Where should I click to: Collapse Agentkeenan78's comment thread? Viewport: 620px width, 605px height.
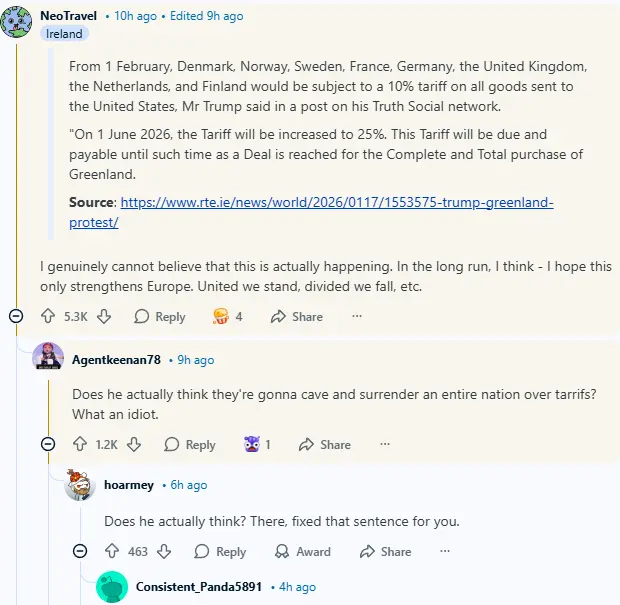click(48, 444)
